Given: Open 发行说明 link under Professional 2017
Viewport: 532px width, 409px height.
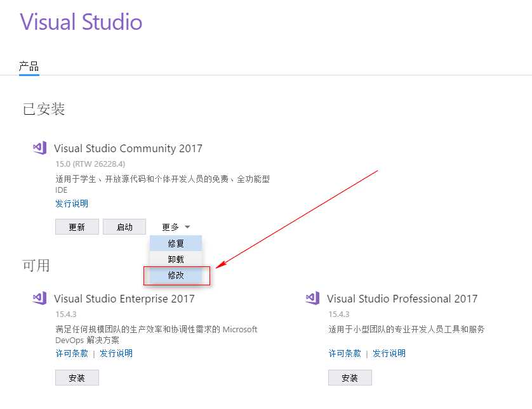Looking at the screenshot, I should click(389, 353).
